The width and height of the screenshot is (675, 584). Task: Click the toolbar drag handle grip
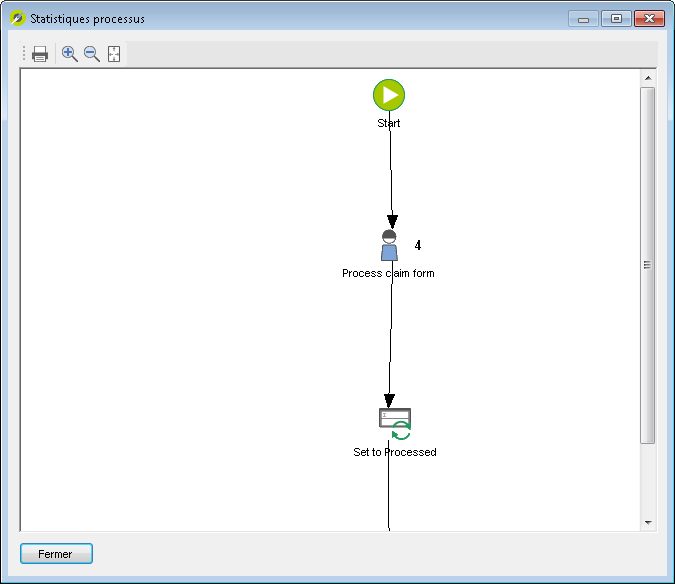24,54
